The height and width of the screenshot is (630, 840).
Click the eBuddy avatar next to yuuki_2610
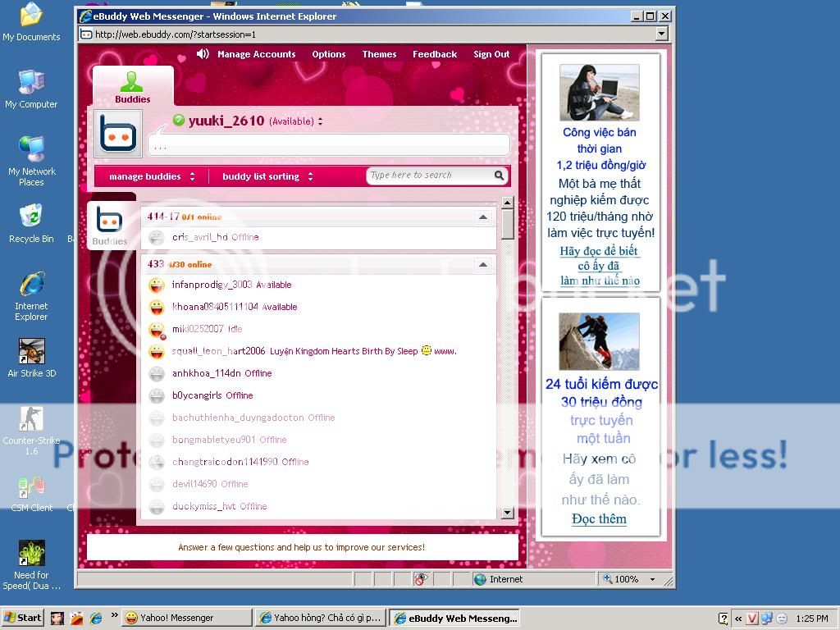[118, 134]
